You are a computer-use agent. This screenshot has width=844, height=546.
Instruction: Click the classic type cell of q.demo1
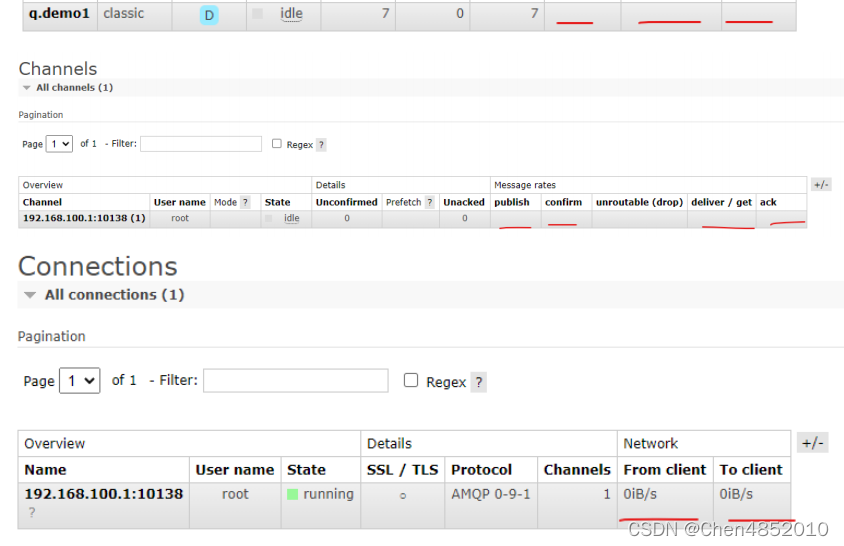(x=124, y=13)
